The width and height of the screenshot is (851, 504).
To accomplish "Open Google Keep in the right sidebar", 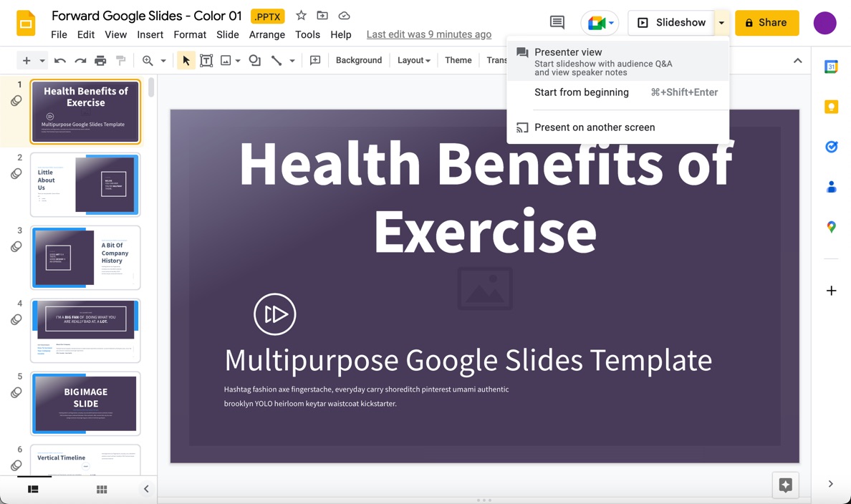I will pos(831,106).
